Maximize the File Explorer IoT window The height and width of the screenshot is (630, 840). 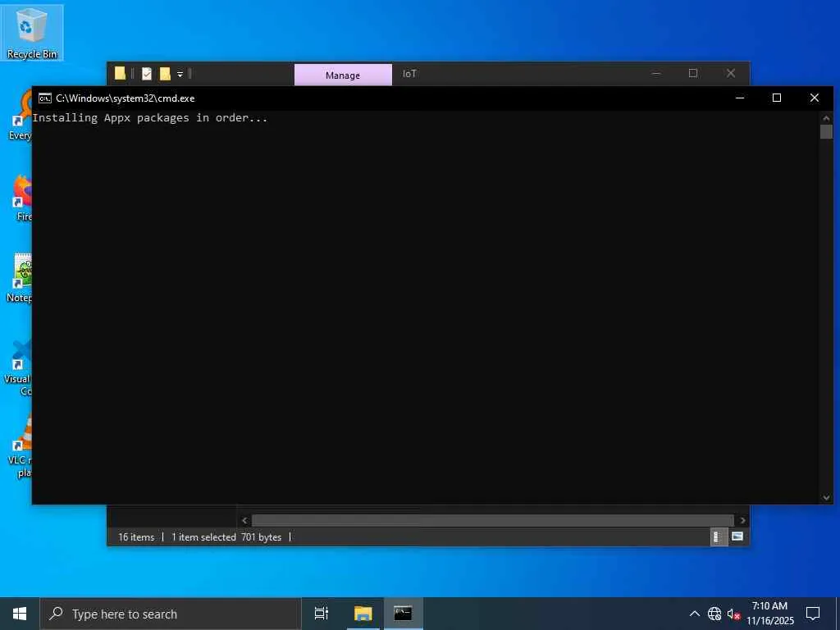pyautogui.click(x=693, y=73)
